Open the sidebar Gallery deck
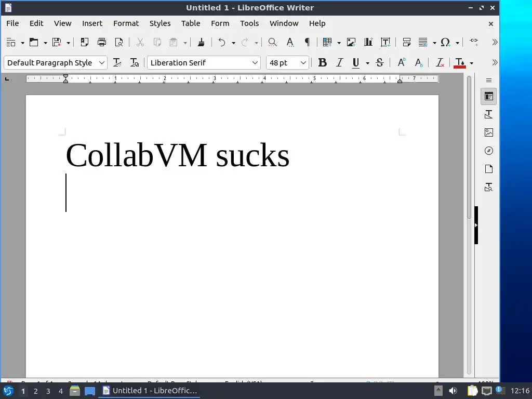The height and width of the screenshot is (399, 532). pos(488,132)
